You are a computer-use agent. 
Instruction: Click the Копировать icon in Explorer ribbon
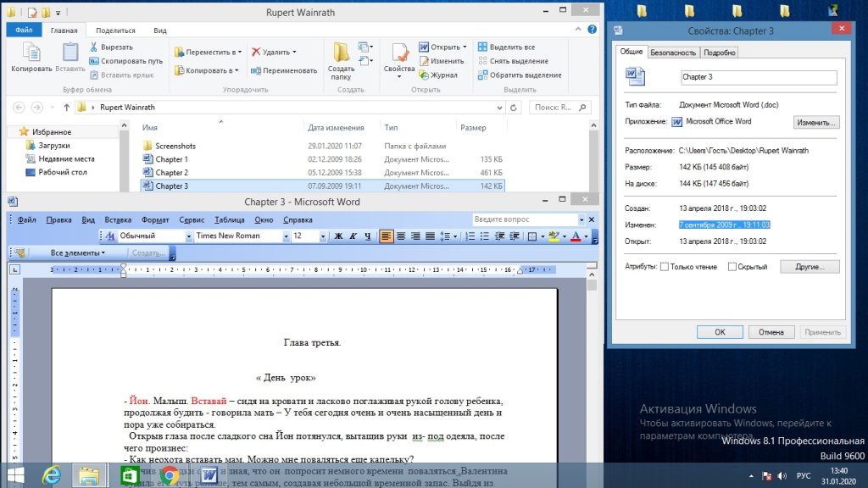(31, 53)
